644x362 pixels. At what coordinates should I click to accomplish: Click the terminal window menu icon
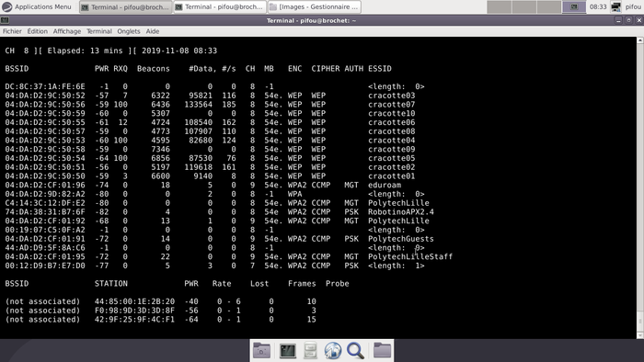[x=5, y=20]
